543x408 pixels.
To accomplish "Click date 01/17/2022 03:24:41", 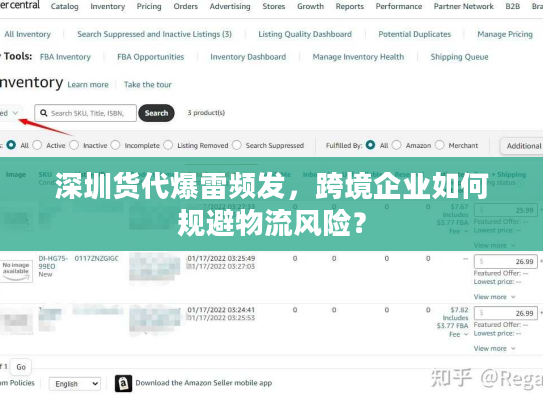I will tap(221, 310).
